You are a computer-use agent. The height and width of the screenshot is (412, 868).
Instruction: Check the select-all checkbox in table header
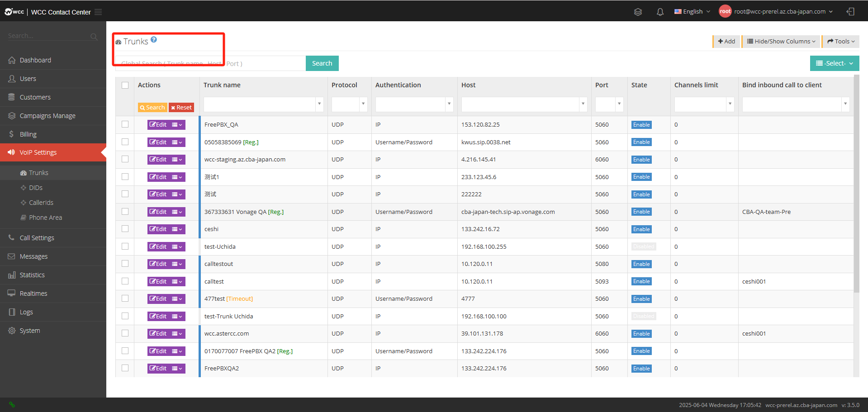point(125,85)
